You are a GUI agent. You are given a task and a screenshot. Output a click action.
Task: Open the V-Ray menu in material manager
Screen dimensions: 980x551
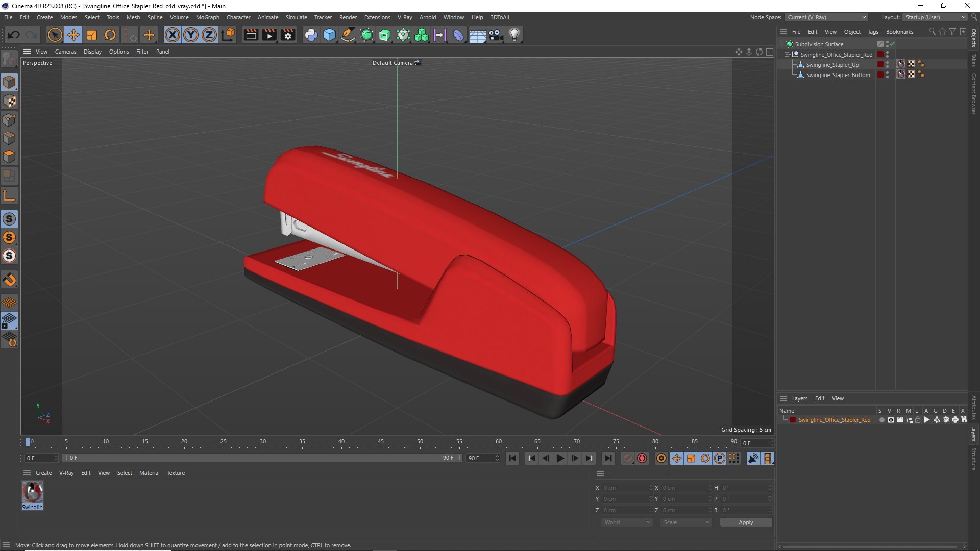pyautogui.click(x=66, y=473)
